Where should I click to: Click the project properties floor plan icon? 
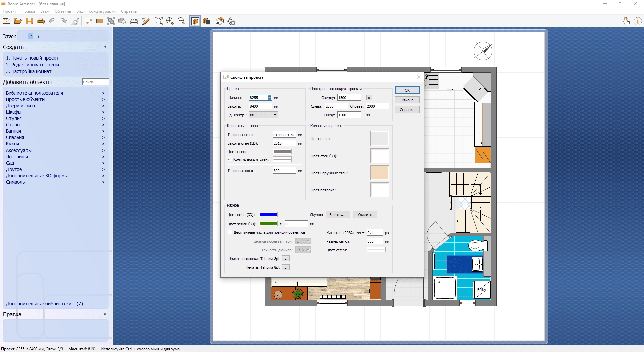[x=88, y=21]
